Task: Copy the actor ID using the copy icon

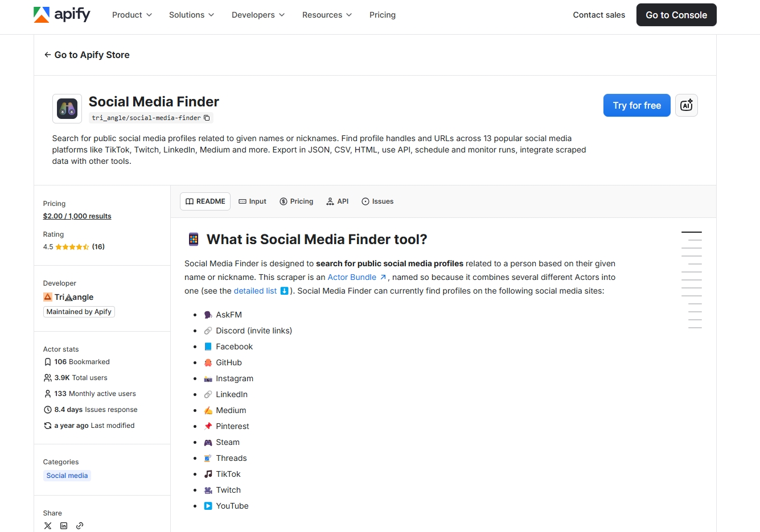Action: point(206,117)
